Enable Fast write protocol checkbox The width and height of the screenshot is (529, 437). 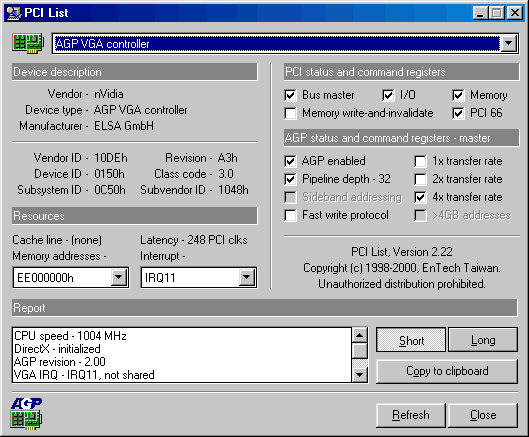[290, 215]
